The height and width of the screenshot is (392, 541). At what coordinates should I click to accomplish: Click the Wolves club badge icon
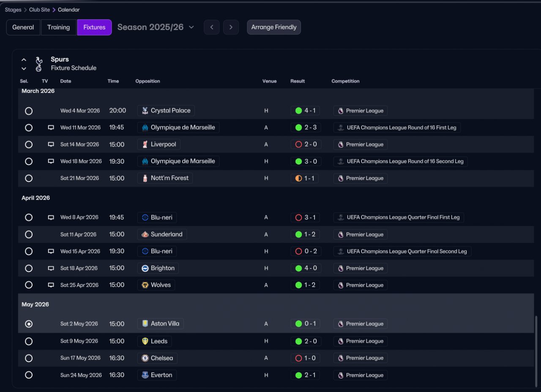(145, 285)
